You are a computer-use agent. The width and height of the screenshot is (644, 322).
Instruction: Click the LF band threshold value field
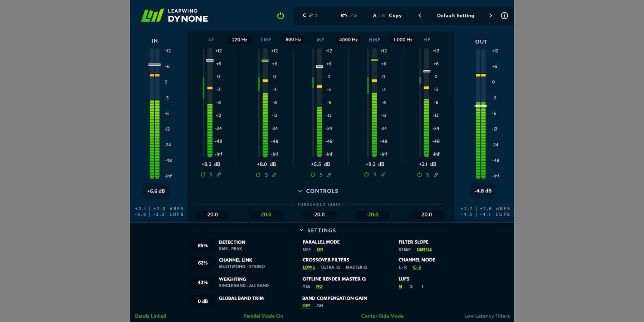212,215
